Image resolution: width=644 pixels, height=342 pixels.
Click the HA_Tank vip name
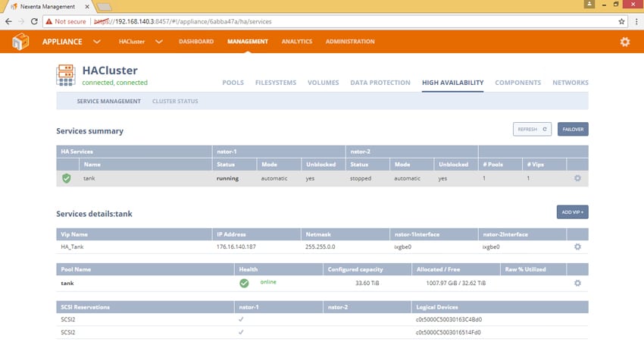tap(72, 246)
